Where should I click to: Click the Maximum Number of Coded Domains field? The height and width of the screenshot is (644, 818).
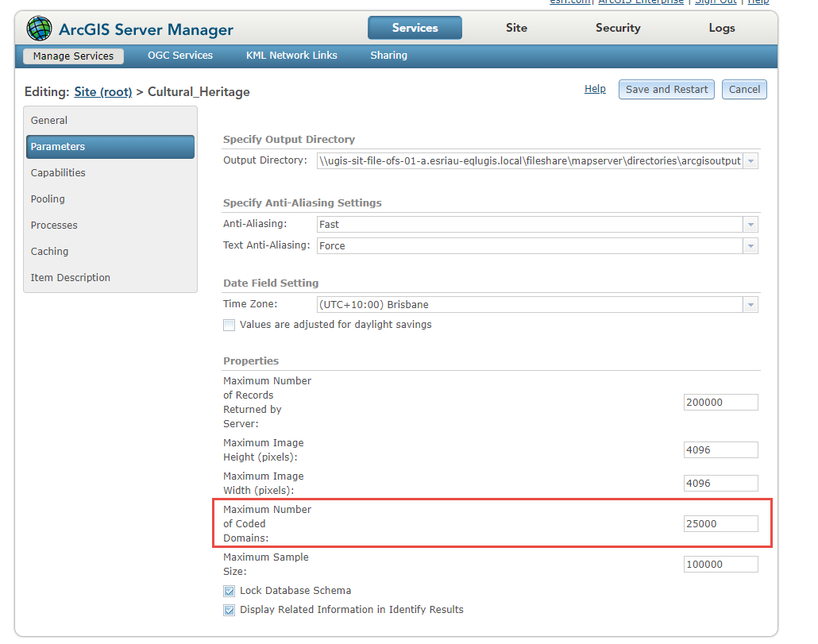tap(720, 524)
